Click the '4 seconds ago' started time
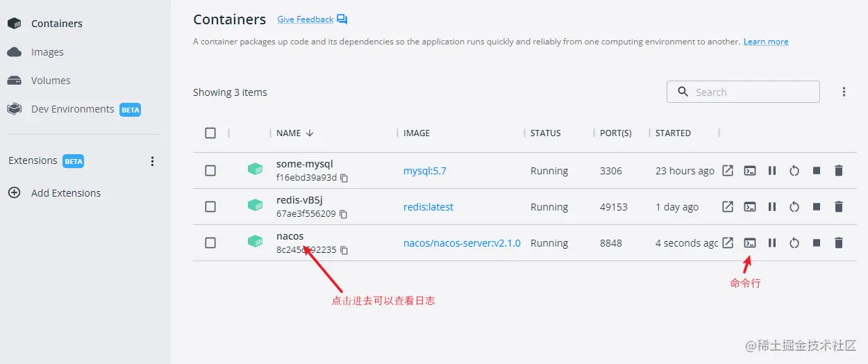This screenshot has width=868, height=364. click(687, 243)
